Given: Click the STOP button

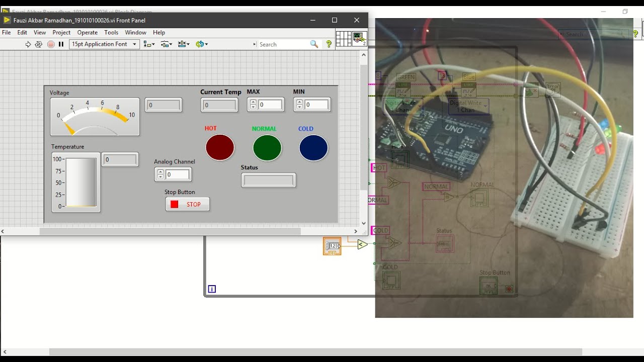Looking at the screenshot, I should tap(187, 204).
